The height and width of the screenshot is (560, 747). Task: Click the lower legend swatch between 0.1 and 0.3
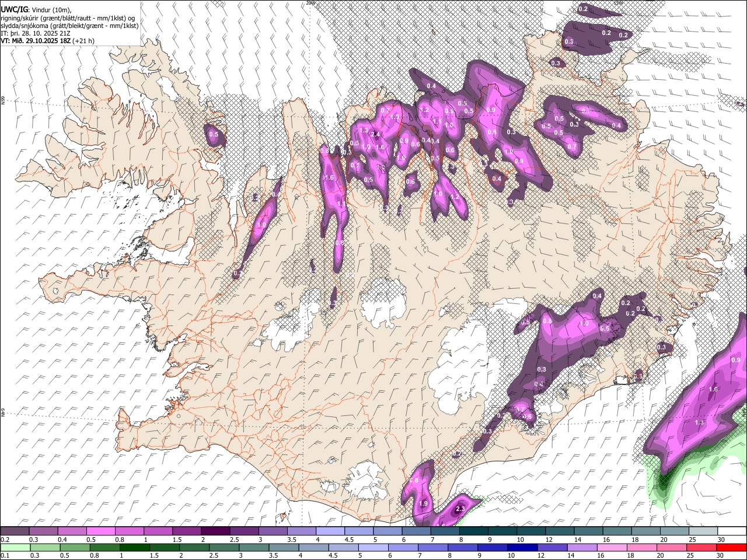pos(15,547)
